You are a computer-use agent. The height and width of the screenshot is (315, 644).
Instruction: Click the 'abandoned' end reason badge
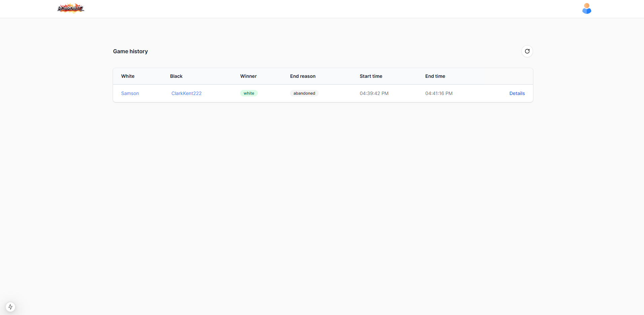click(x=304, y=93)
